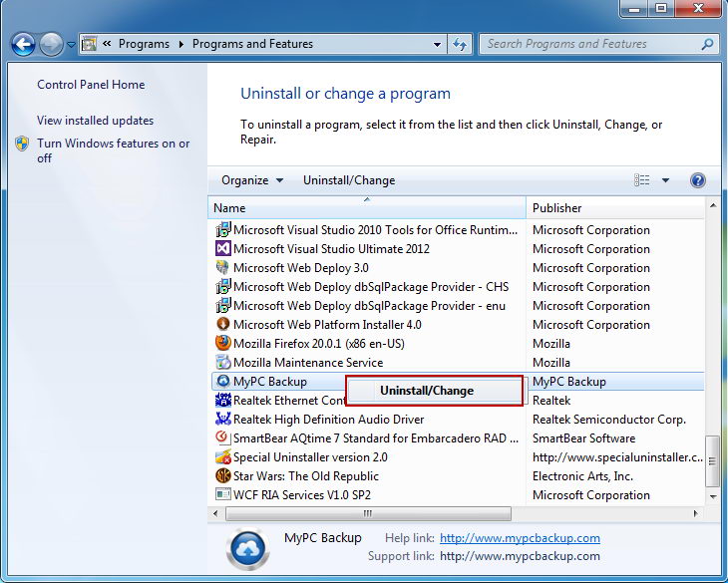This screenshot has width=728, height=583.
Task: Select 'Star Wars: The Old Republic' entry
Action: (x=306, y=476)
